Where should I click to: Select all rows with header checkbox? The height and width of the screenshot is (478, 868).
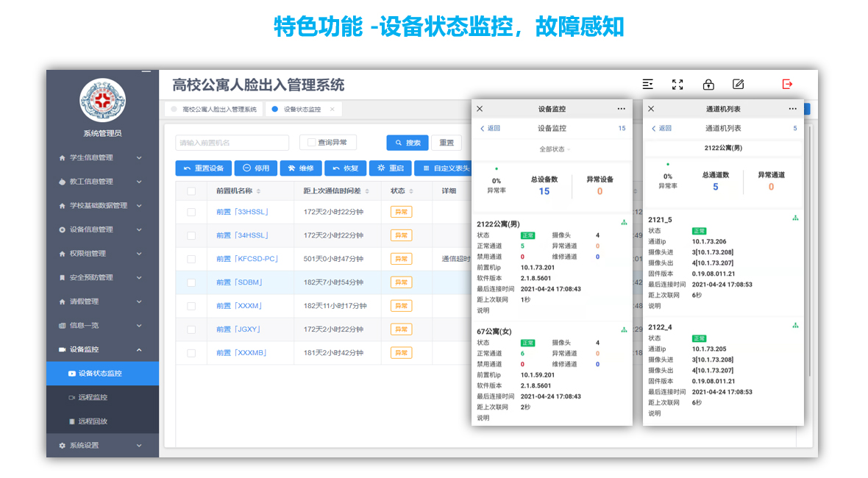[x=191, y=191]
